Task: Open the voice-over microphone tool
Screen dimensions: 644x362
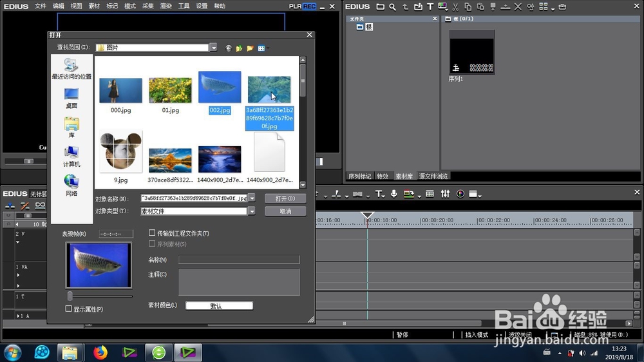Action: (393, 194)
